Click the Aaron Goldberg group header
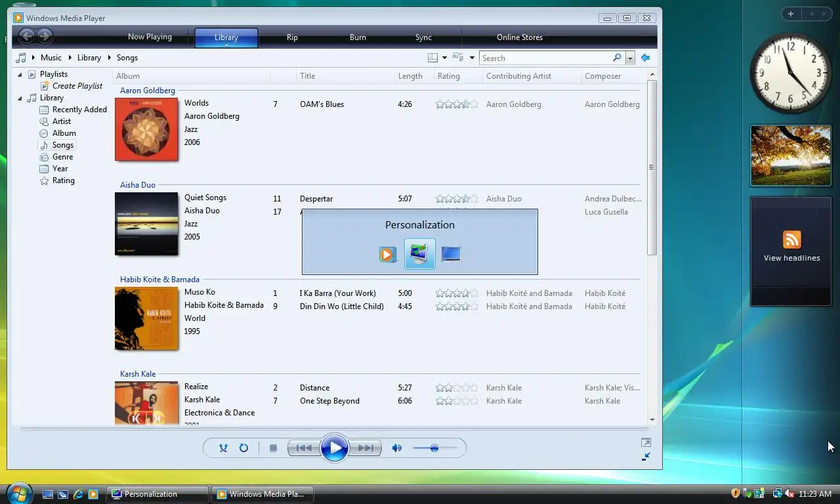Viewport: 840px width, 504px height. [x=148, y=91]
